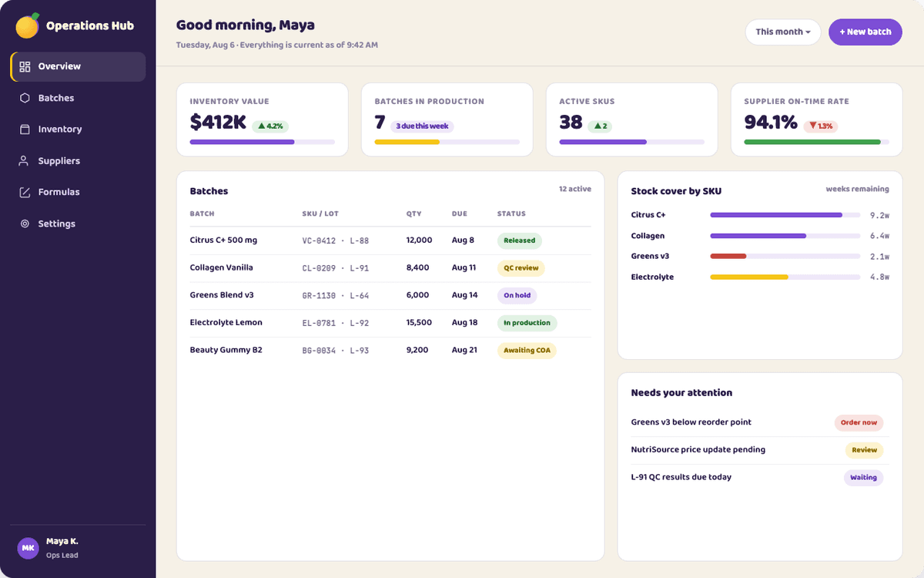Click the MK user avatar
The width and height of the screenshot is (924, 578).
(x=28, y=548)
